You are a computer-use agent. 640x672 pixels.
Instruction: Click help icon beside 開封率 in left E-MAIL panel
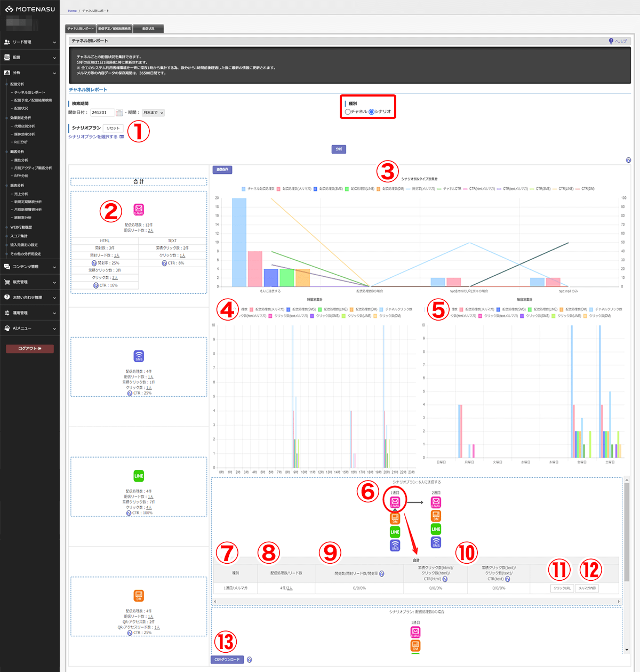click(94, 263)
